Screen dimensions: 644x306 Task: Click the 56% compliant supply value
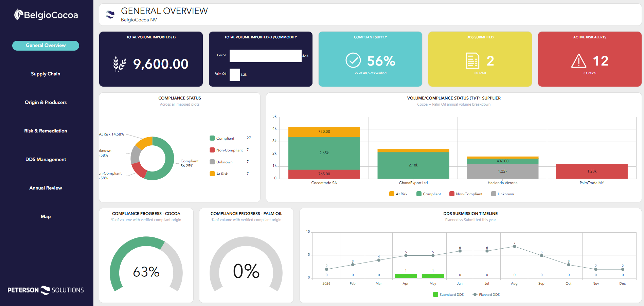[381, 61]
